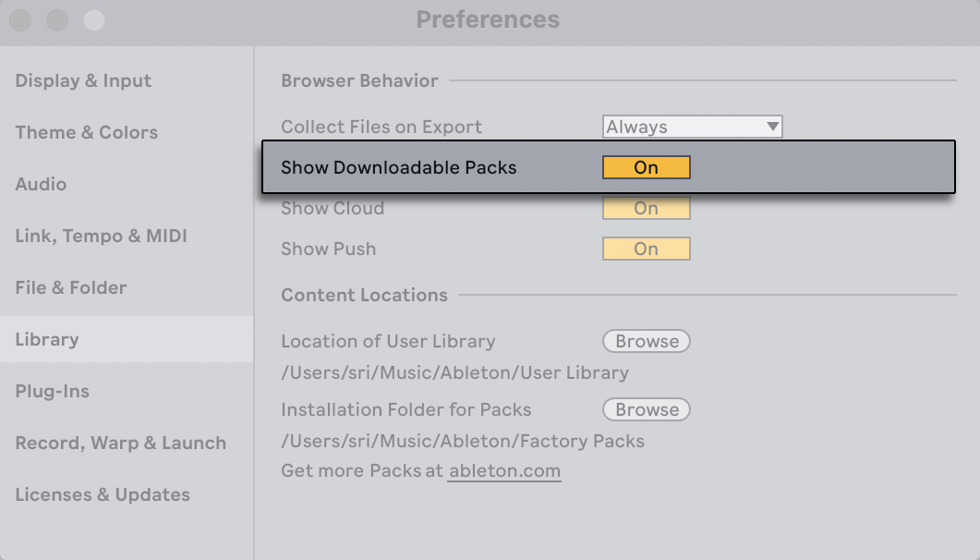Click the User Library path text
Viewport: 980px width, 560px height.
click(x=454, y=372)
